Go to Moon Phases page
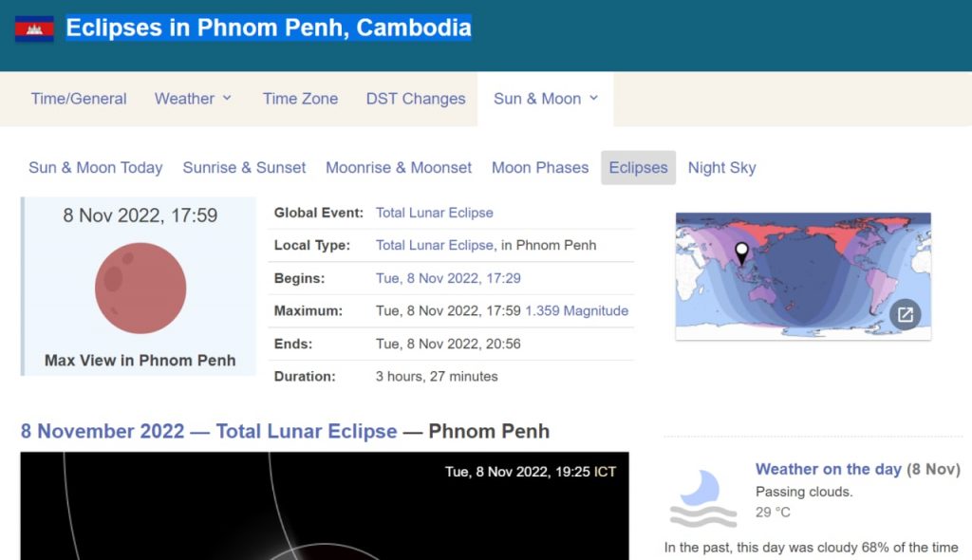 point(540,168)
